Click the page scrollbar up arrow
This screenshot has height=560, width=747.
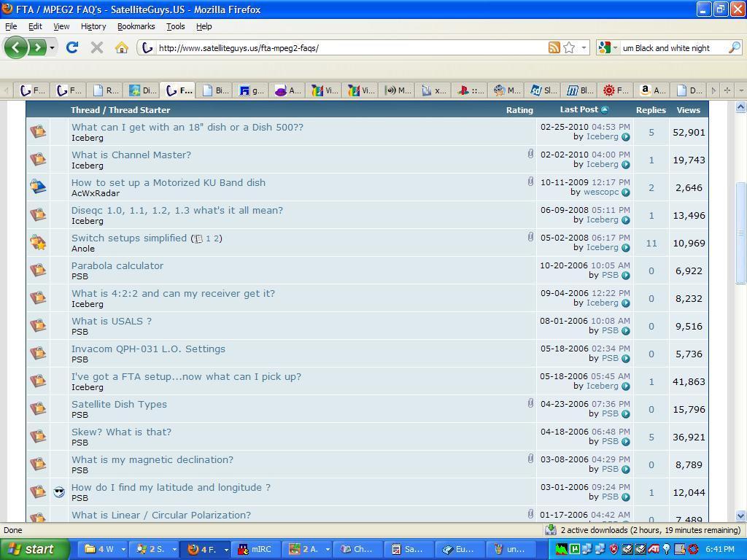tap(740, 107)
